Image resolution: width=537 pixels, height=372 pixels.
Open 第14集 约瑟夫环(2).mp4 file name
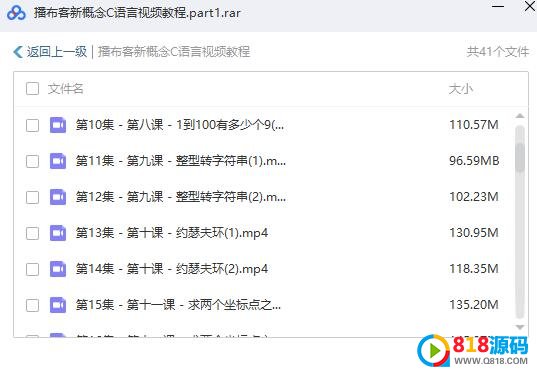point(172,269)
